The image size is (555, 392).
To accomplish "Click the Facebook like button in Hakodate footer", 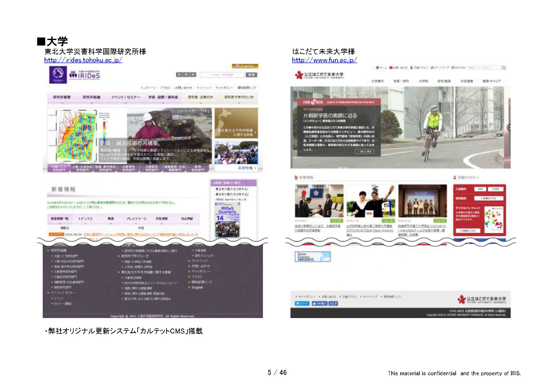I will click(319, 303).
